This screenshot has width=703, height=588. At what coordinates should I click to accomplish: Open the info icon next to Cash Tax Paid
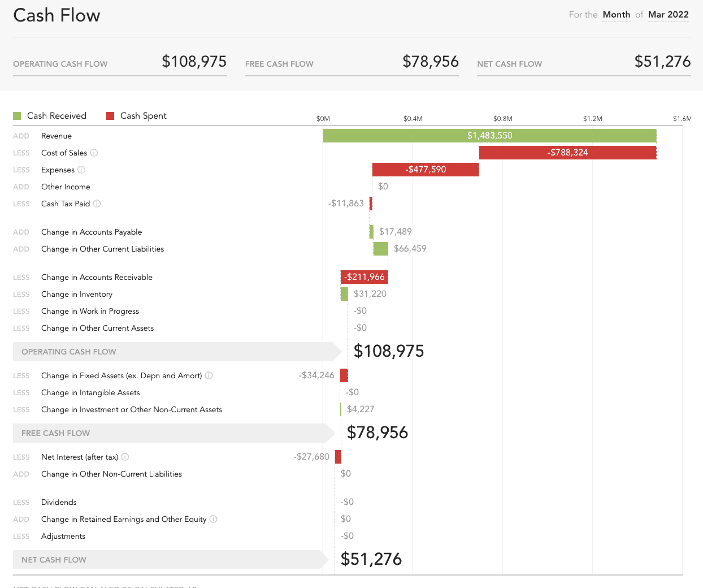97,204
